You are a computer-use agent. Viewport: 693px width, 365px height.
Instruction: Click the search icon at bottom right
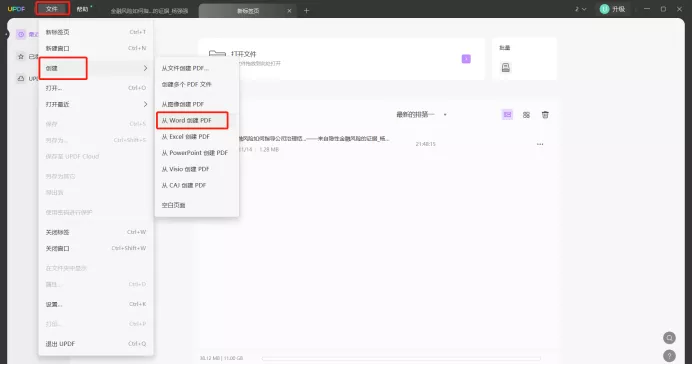[669, 338]
